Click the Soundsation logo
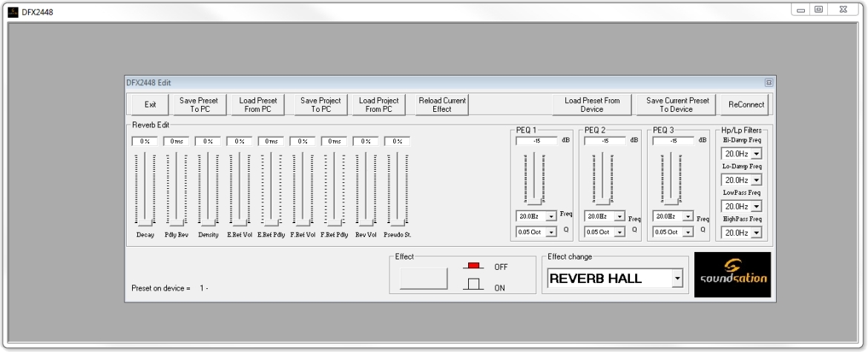This screenshot has width=868, height=352. [x=732, y=274]
